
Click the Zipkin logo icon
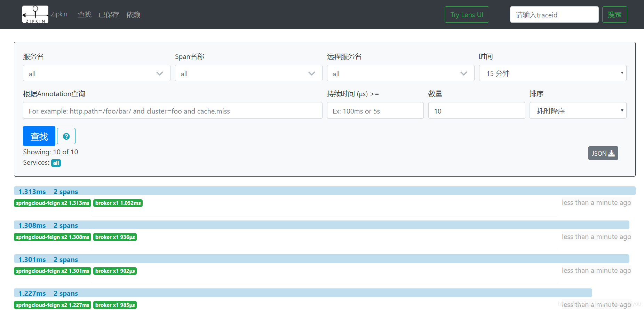[x=35, y=14]
